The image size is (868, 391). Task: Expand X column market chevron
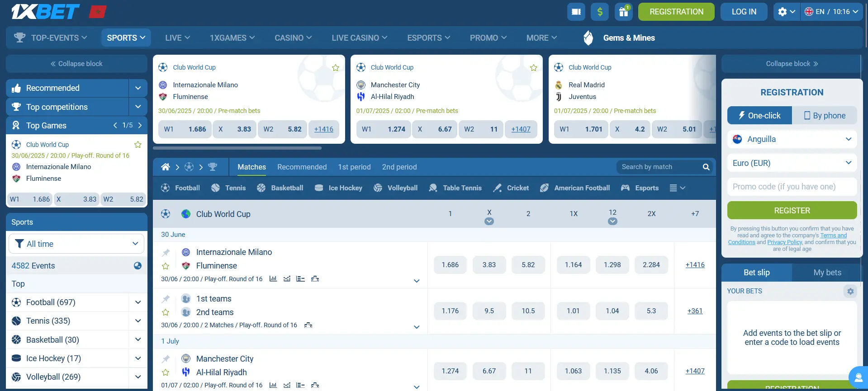(x=489, y=221)
